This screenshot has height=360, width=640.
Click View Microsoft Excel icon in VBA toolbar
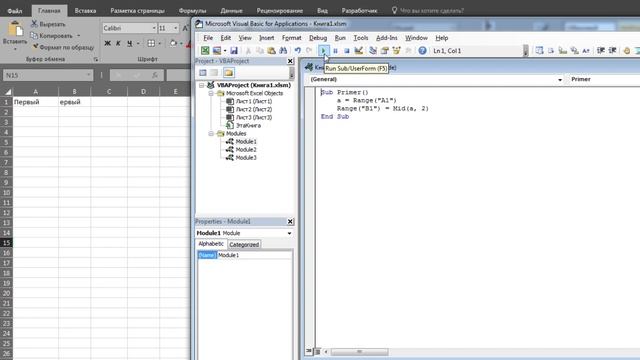pyautogui.click(x=205, y=51)
